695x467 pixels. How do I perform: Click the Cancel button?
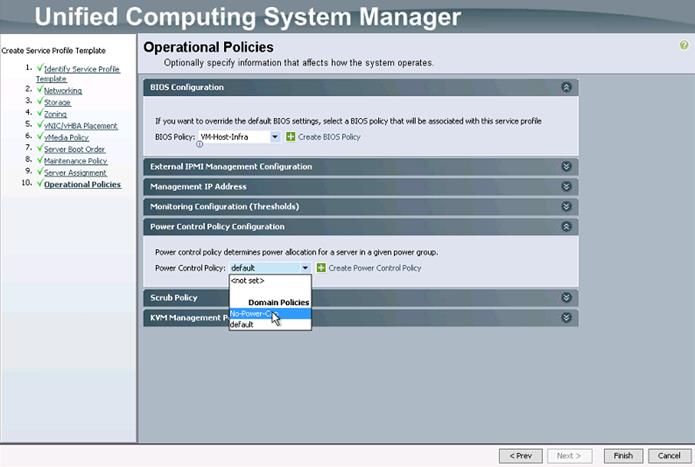coord(669,455)
